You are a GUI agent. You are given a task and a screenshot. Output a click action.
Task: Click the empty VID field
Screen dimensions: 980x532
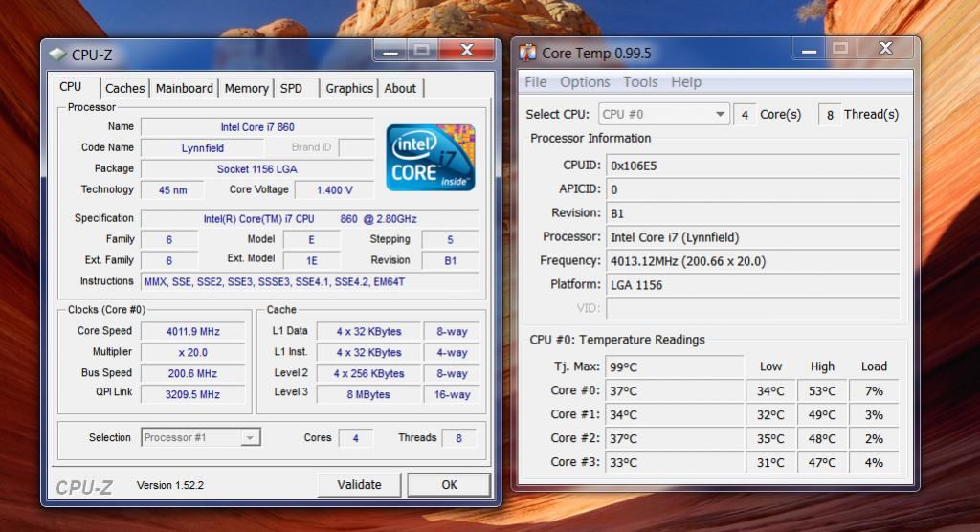(x=752, y=308)
